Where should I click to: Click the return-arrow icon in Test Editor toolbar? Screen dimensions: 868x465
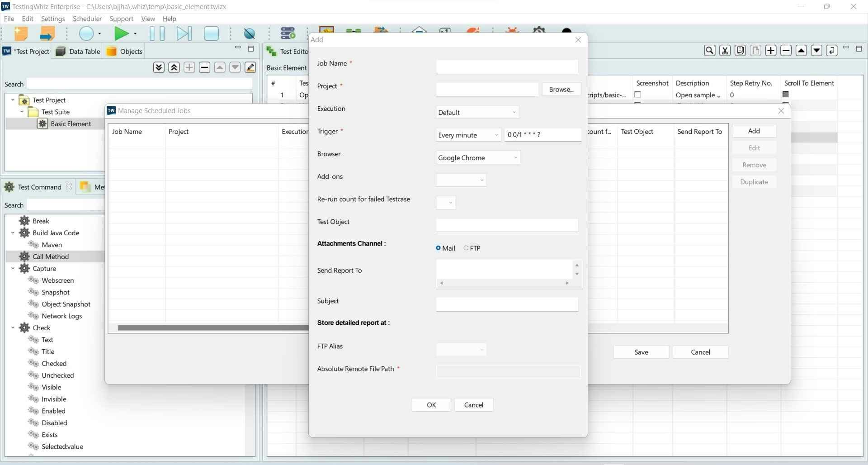click(x=832, y=50)
